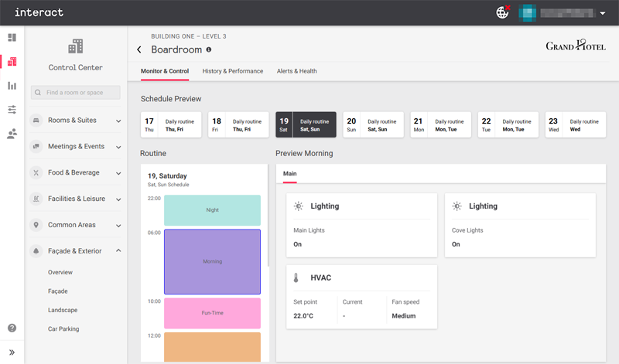619x364 pixels.
Task: Click the globe connection status icon
Action: point(503,12)
